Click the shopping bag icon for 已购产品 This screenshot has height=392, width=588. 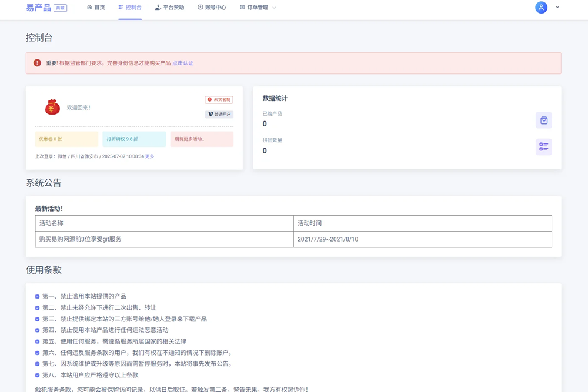(x=543, y=120)
